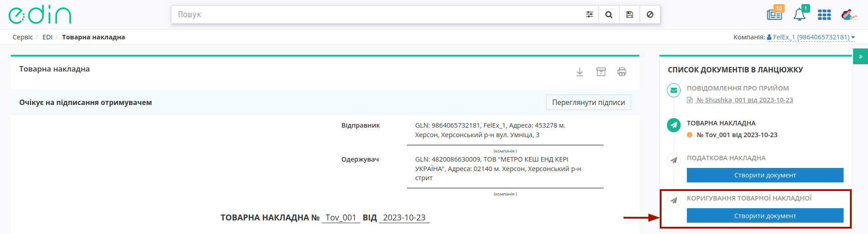Save the current search with floppy icon

(629, 14)
